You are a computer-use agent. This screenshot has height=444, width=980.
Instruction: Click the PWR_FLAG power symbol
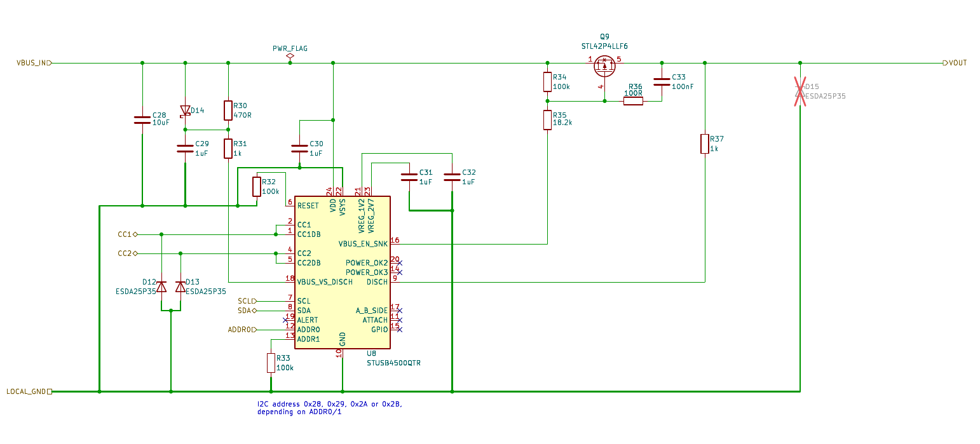[290, 56]
